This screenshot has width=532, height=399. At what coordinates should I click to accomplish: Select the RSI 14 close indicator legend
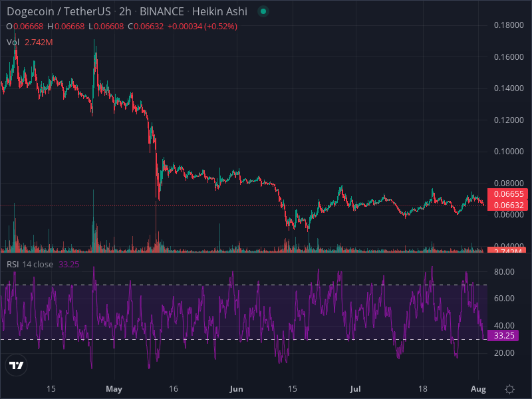tap(30, 264)
